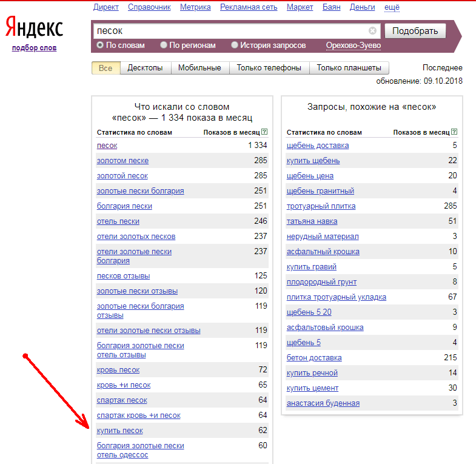Click the Яндекс logo
476x464 pixels.
34,27
